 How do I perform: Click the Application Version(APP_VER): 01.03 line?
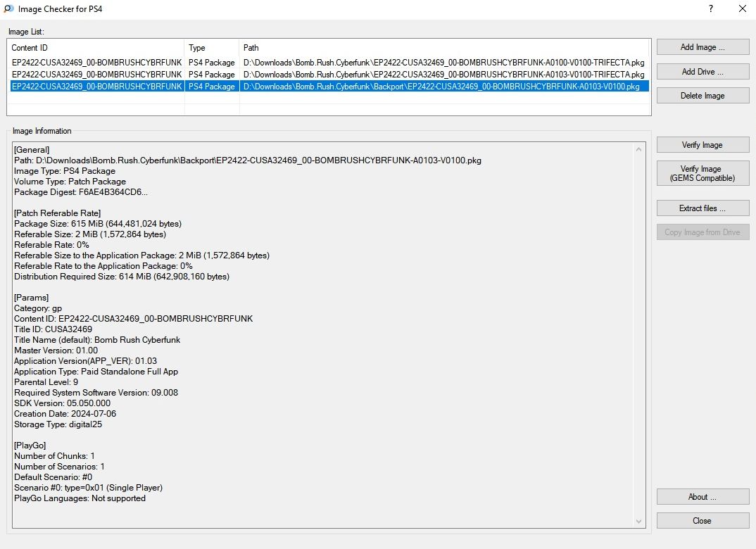pyautogui.click(x=85, y=361)
